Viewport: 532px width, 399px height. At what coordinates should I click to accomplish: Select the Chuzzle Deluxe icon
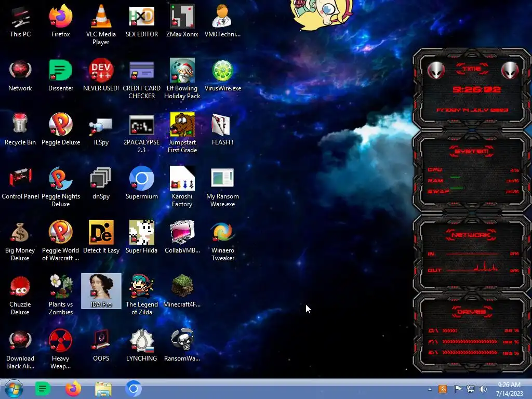pyautogui.click(x=20, y=295)
